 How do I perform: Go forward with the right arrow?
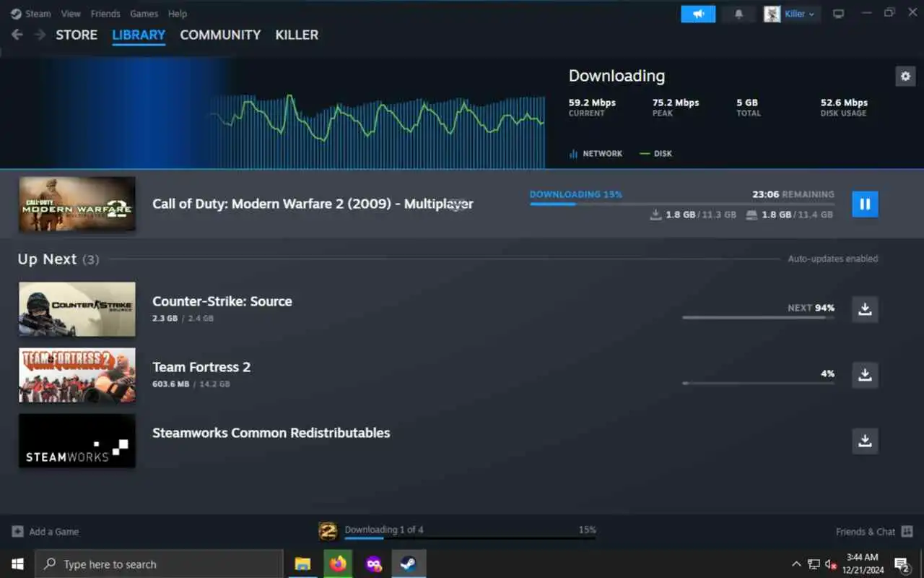(40, 35)
